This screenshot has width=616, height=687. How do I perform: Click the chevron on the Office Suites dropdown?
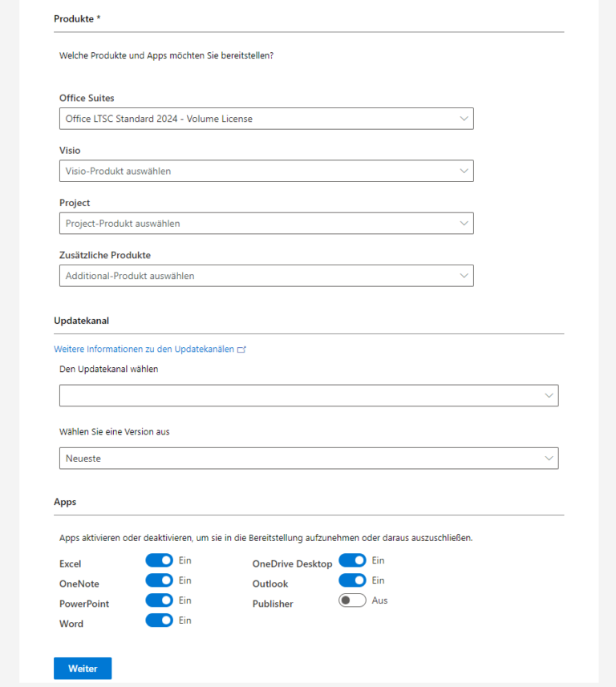464,118
